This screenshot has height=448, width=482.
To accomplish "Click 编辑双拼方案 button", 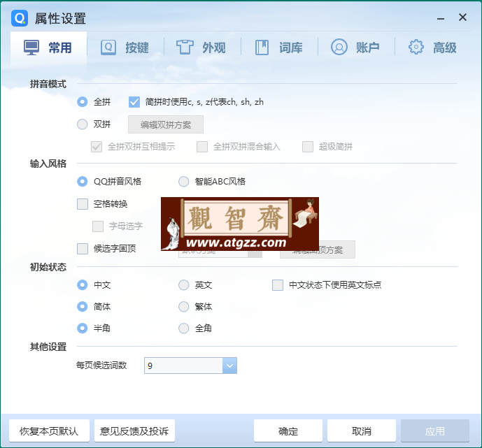I will [166, 124].
